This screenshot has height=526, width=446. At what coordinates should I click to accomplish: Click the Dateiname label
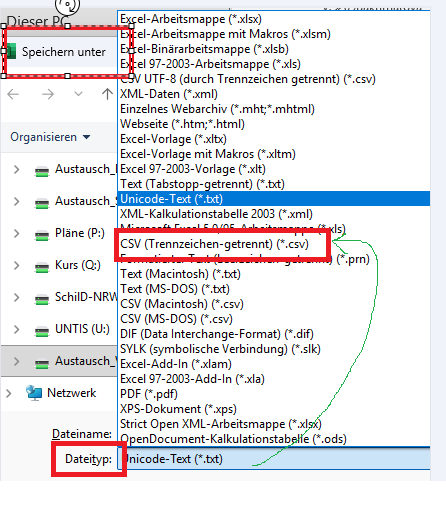coord(82,434)
